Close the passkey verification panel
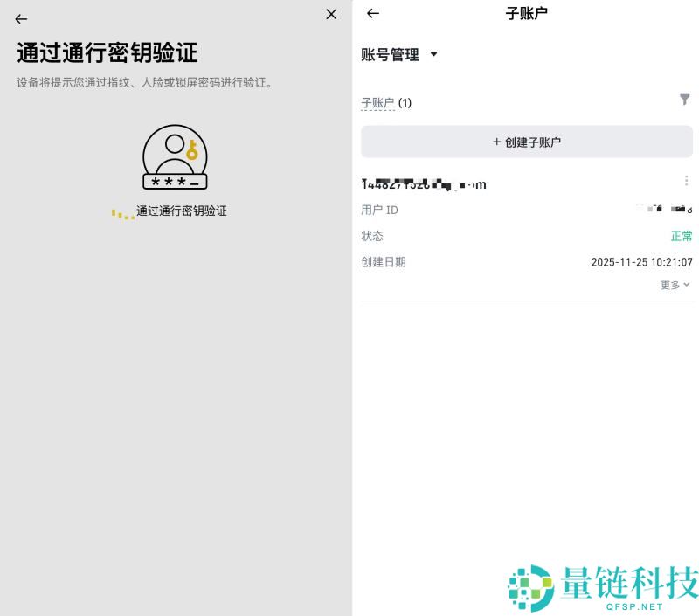699x616 pixels. tap(330, 14)
